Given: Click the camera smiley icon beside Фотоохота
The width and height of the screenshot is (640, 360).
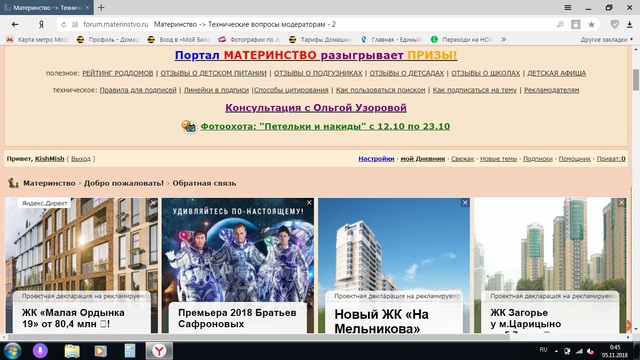Looking at the screenshot, I should pyautogui.click(x=189, y=127).
